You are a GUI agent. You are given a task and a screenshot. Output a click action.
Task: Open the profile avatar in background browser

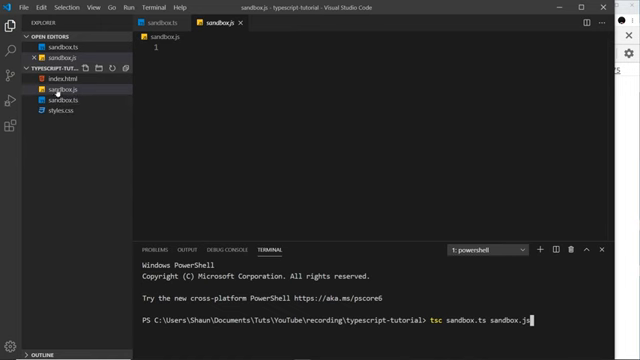tap(622, 20)
